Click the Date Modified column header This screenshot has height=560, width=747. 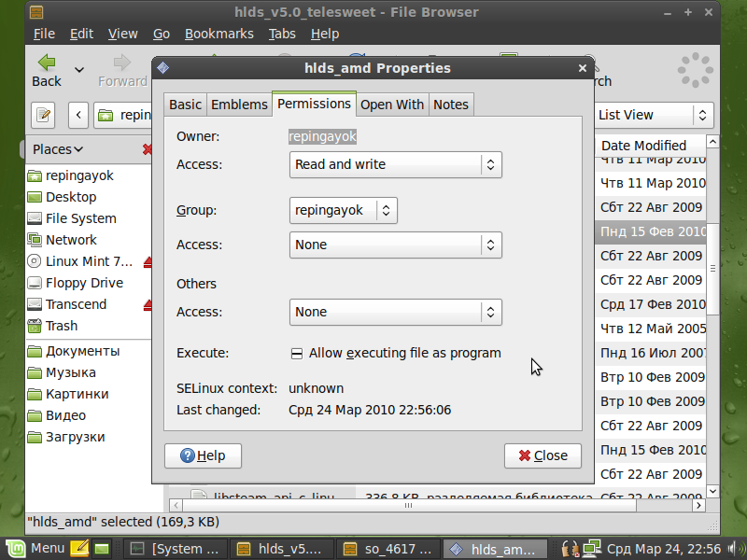coord(650,146)
